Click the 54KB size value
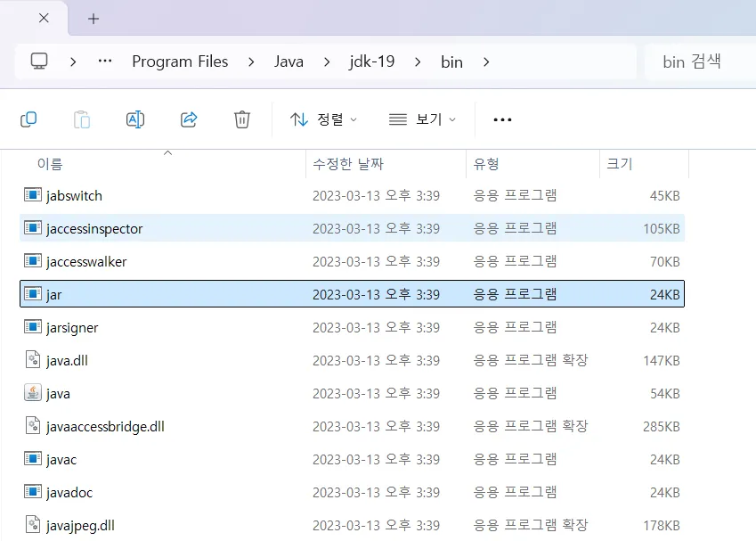Screen dimensions: 756x541 tap(665, 393)
